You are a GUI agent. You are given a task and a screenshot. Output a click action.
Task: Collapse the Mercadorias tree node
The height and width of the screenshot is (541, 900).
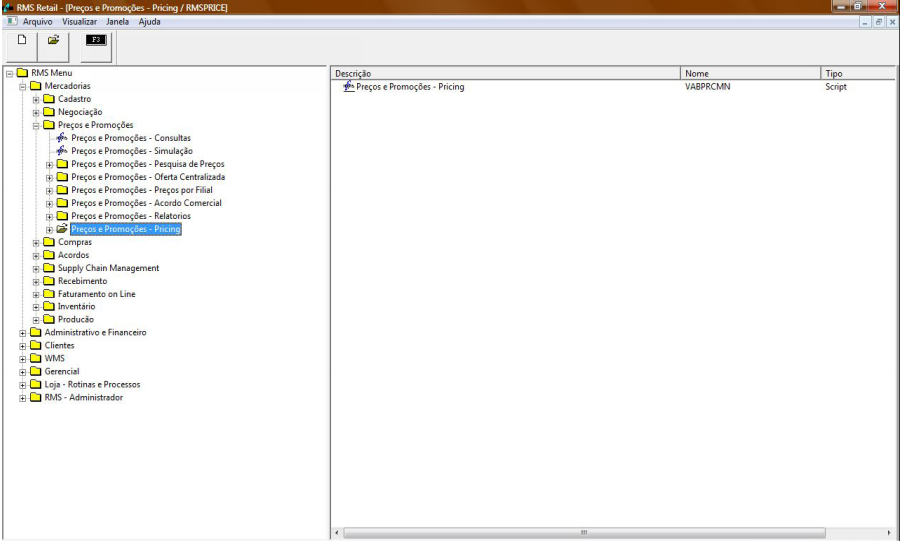click(x=22, y=87)
